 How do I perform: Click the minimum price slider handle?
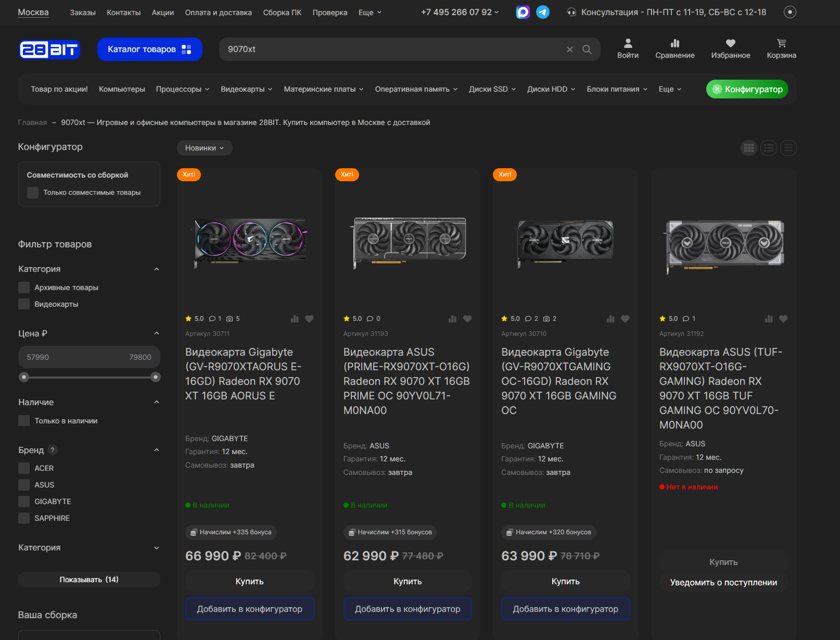click(23, 377)
